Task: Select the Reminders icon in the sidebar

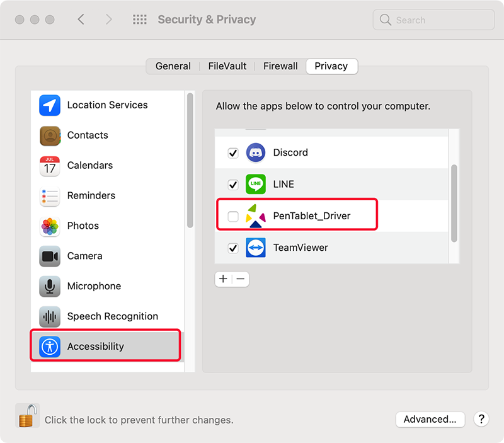Action: point(50,196)
